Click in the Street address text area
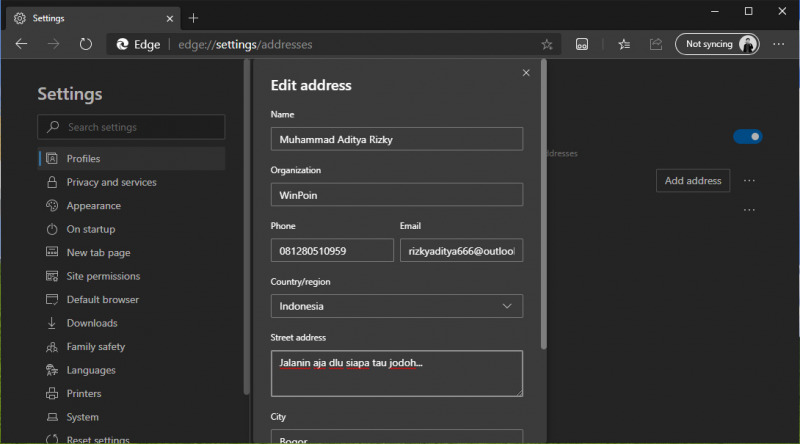The image size is (800, 444). click(x=396, y=373)
